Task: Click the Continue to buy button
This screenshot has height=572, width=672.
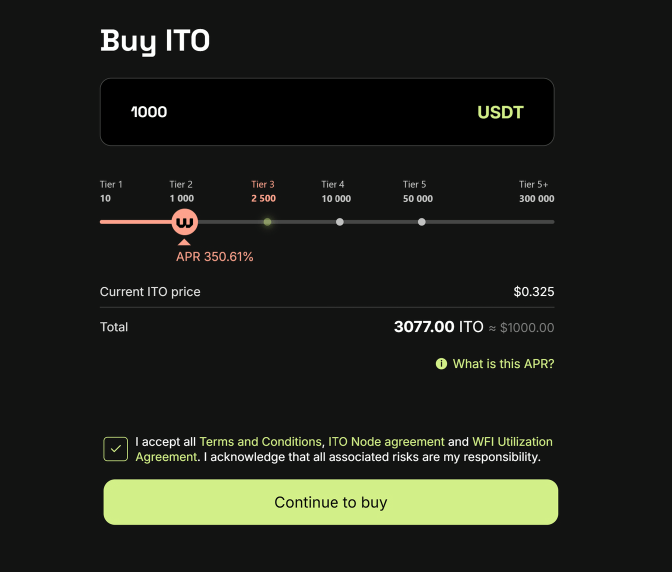Action: click(x=331, y=502)
